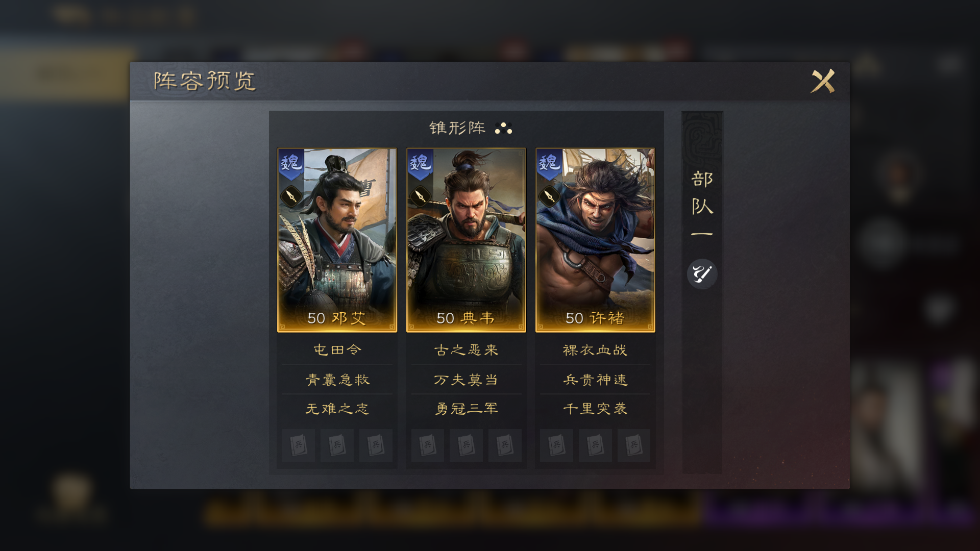Open the 许褚 general portrait card

pyautogui.click(x=595, y=240)
